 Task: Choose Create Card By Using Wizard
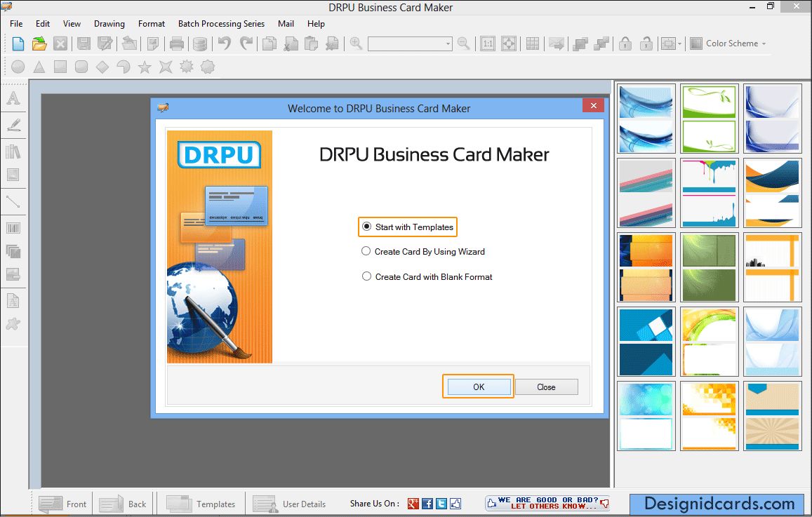[366, 251]
